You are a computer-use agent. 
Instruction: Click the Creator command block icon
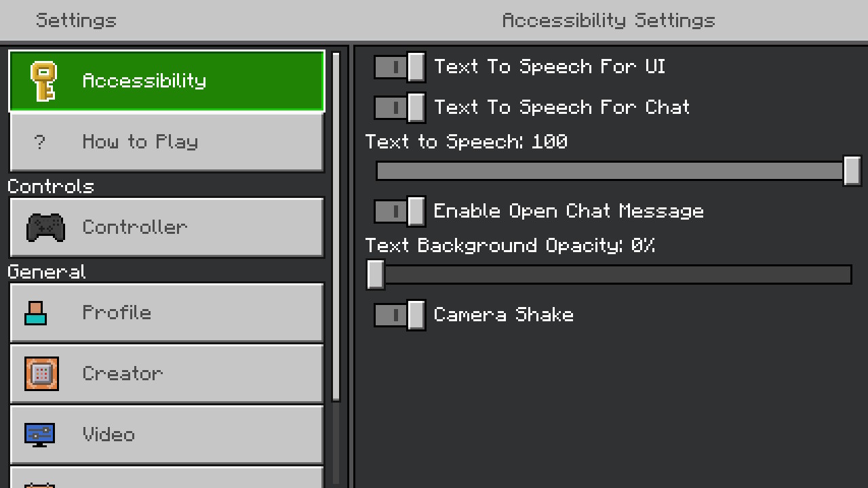click(42, 373)
